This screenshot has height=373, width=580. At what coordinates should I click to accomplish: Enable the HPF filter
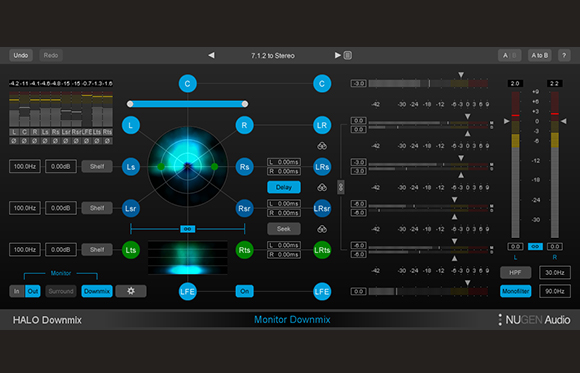point(516,273)
